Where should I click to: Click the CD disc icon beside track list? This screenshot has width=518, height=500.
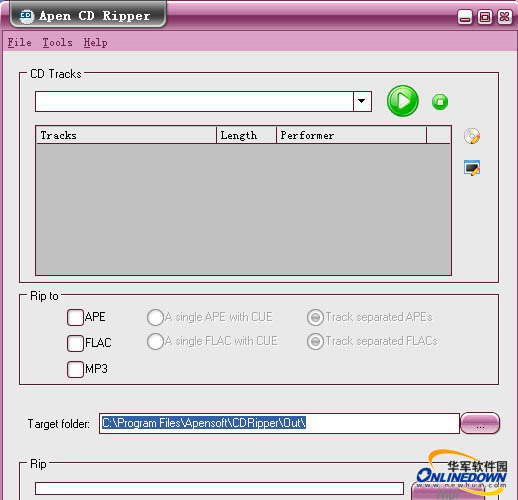coord(472,136)
